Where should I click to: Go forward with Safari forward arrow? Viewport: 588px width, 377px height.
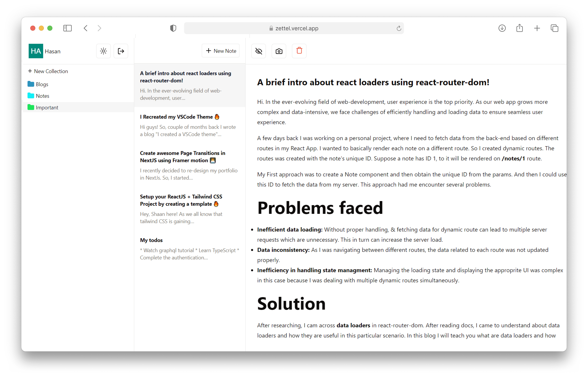[x=99, y=28]
